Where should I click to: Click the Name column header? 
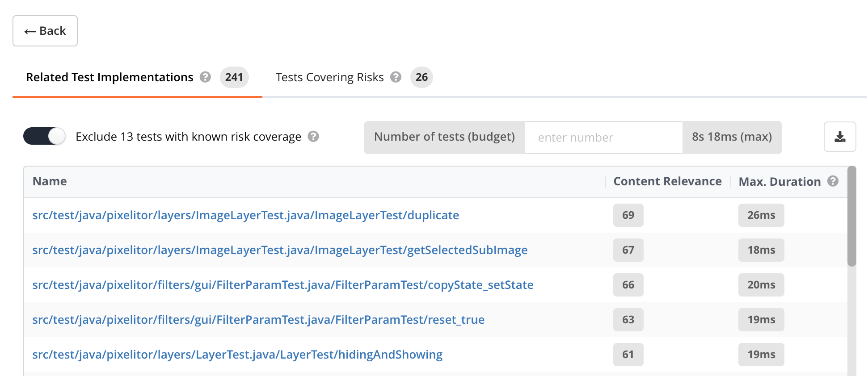click(50, 181)
